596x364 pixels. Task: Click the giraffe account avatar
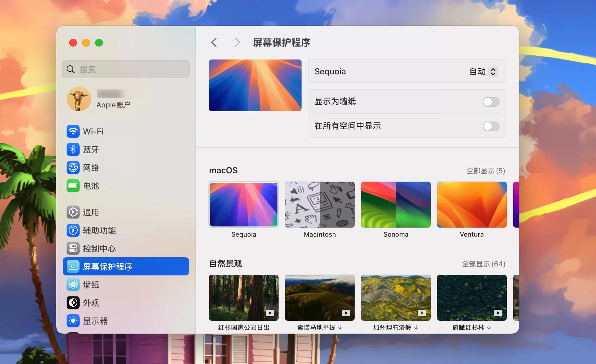[x=79, y=99]
